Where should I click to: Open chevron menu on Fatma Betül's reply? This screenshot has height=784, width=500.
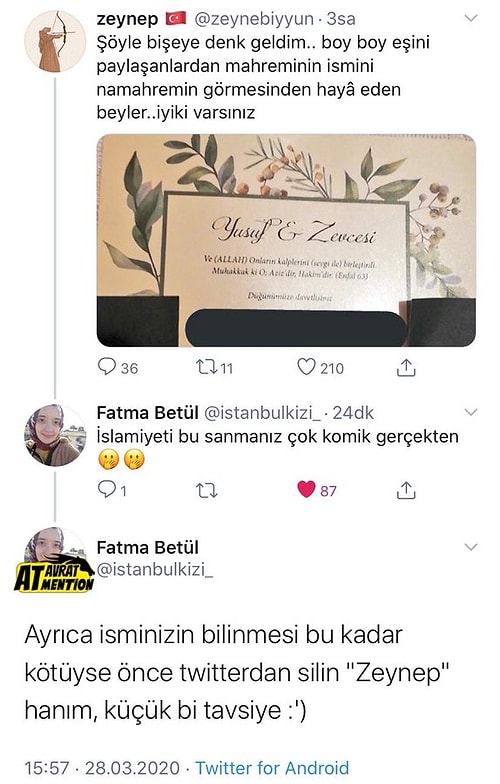pos(471,412)
